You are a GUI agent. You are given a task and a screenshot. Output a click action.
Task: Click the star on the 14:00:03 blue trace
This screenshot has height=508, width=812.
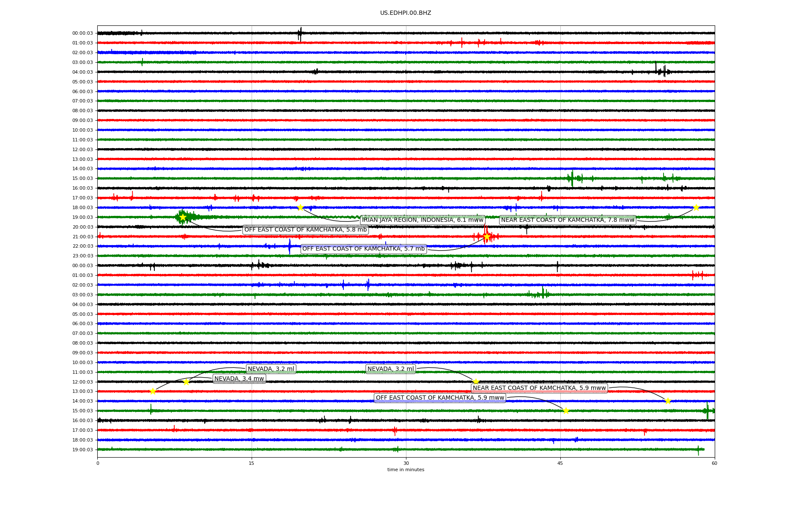point(668,401)
